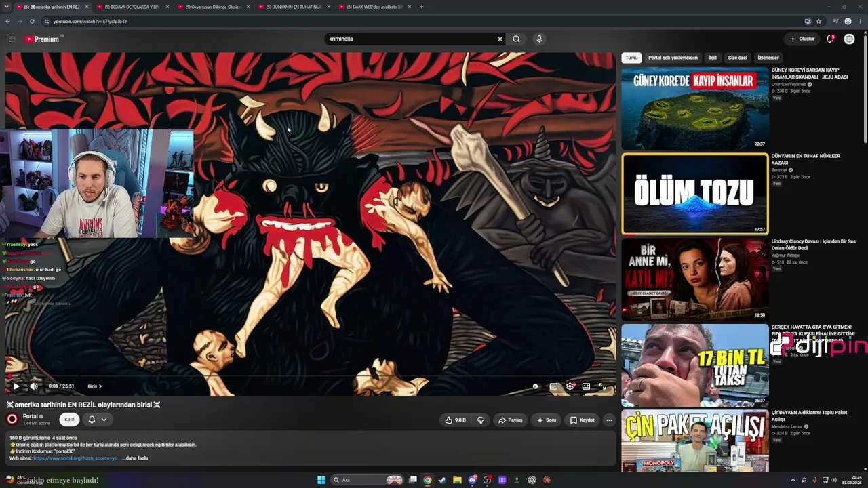Viewport: 868px width, 488px height.
Task: Click the Soru ask button
Action: click(x=547, y=420)
